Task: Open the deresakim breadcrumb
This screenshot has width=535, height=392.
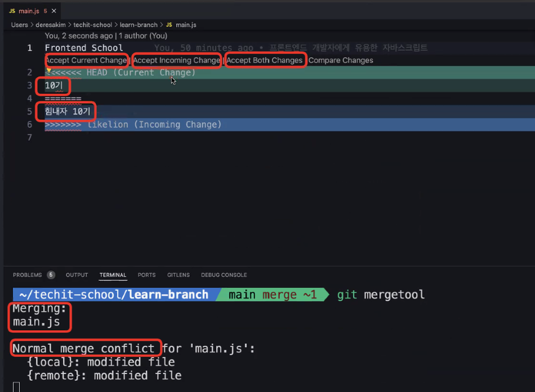Action: 51,25
